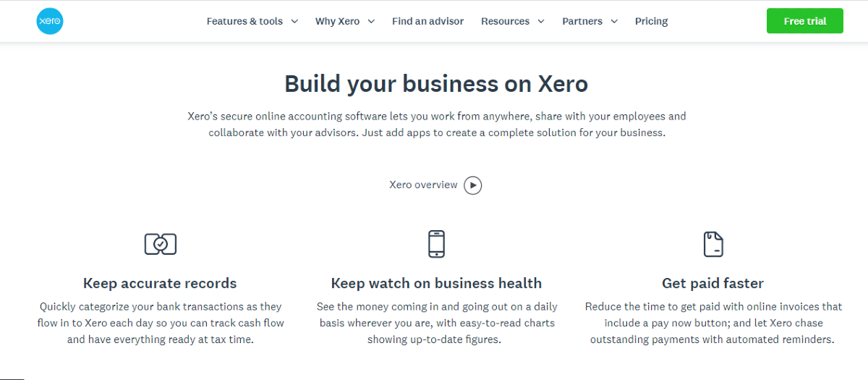868x380 pixels.
Task: Click the Keep watch on business health heading
Action: [x=436, y=283]
